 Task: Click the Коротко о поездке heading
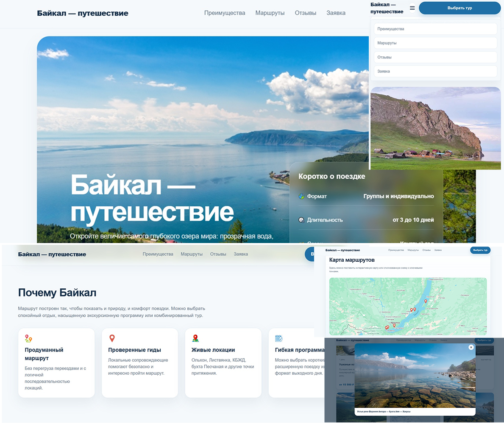click(332, 176)
